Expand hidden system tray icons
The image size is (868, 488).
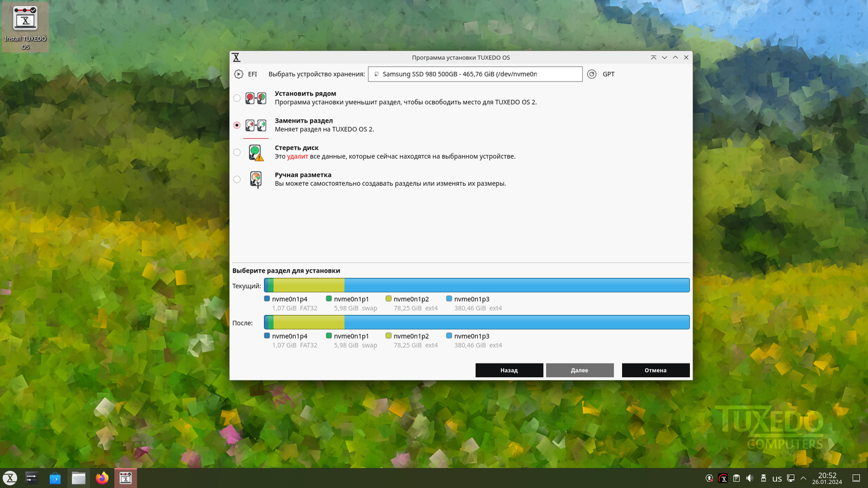pos(803,478)
